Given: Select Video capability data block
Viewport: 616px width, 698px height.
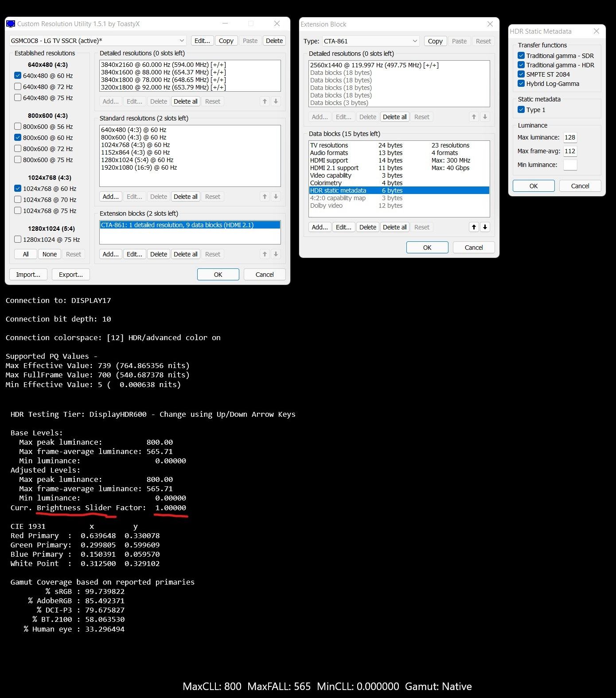Looking at the screenshot, I should coord(399,175).
